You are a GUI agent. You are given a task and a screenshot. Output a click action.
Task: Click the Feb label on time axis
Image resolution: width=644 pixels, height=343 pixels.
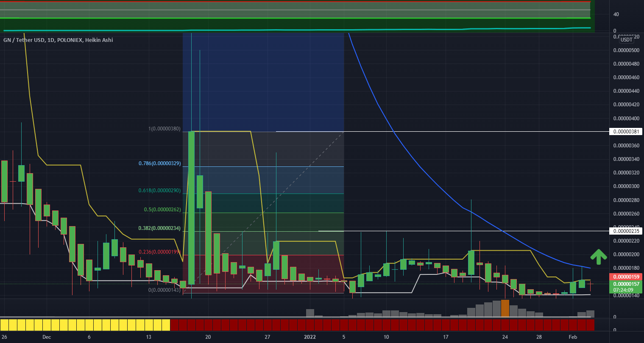[x=573, y=337]
